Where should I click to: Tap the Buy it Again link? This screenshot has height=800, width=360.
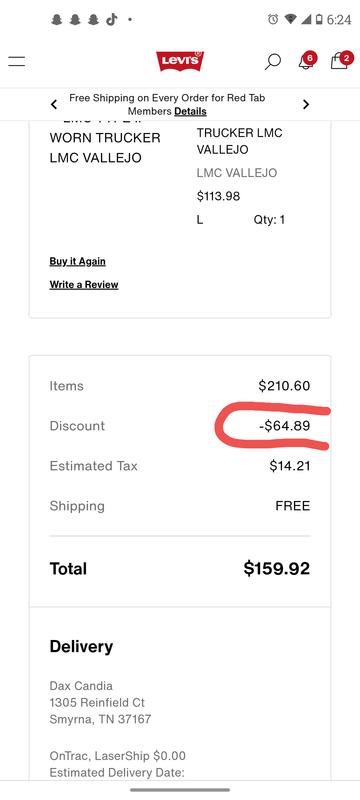click(78, 261)
